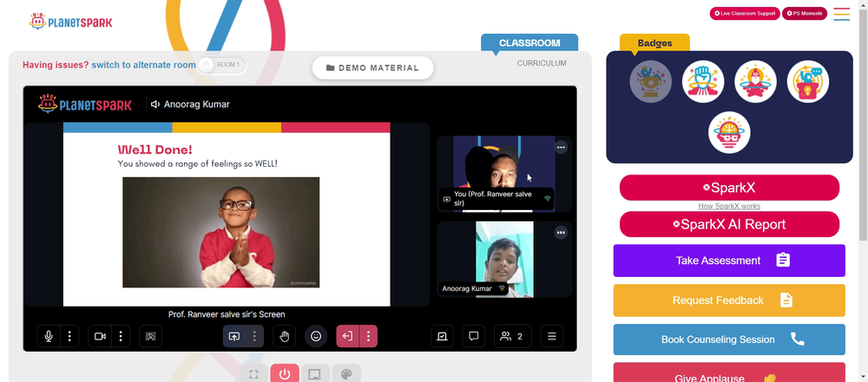This screenshot has width=868, height=382.
Task: Switch to the Classroom tab
Action: click(x=529, y=43)
